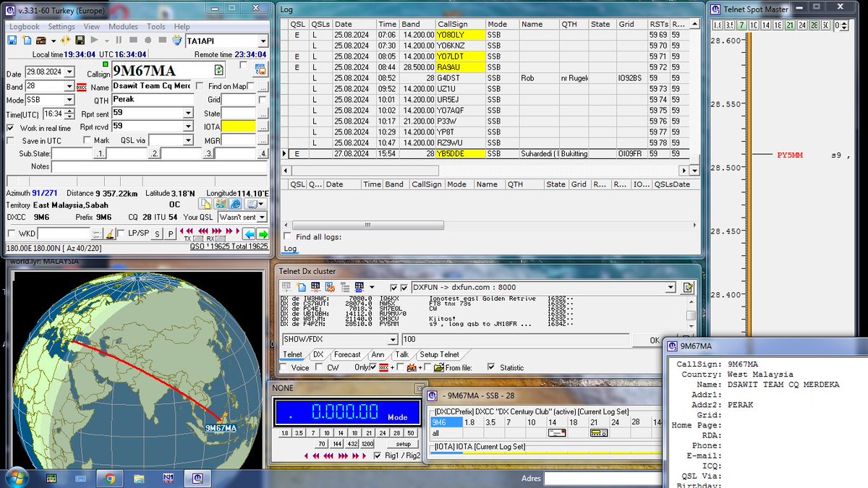Expand the DXFUN cluster server dropdown

coord(670,287)
